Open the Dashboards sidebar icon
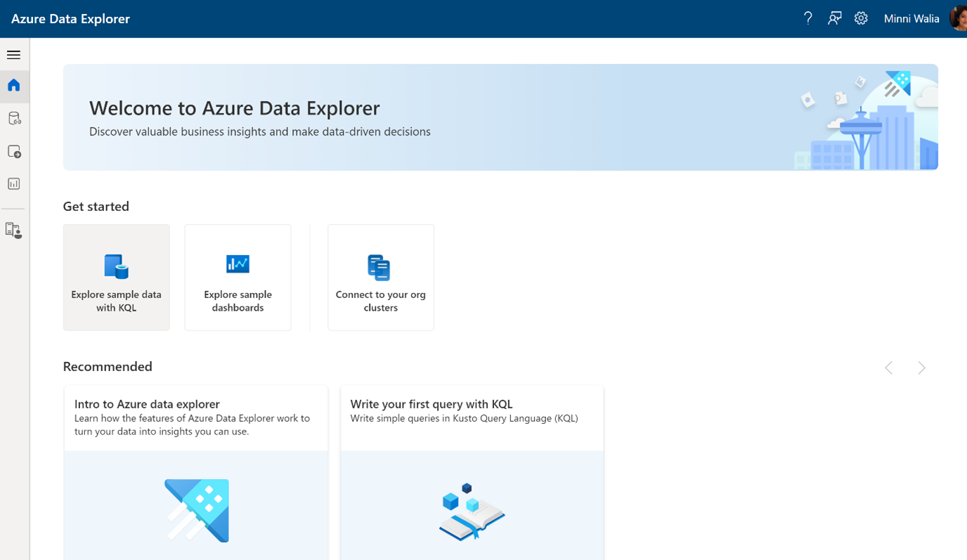Viewport: 967px width, 560px height. [14, 184]
